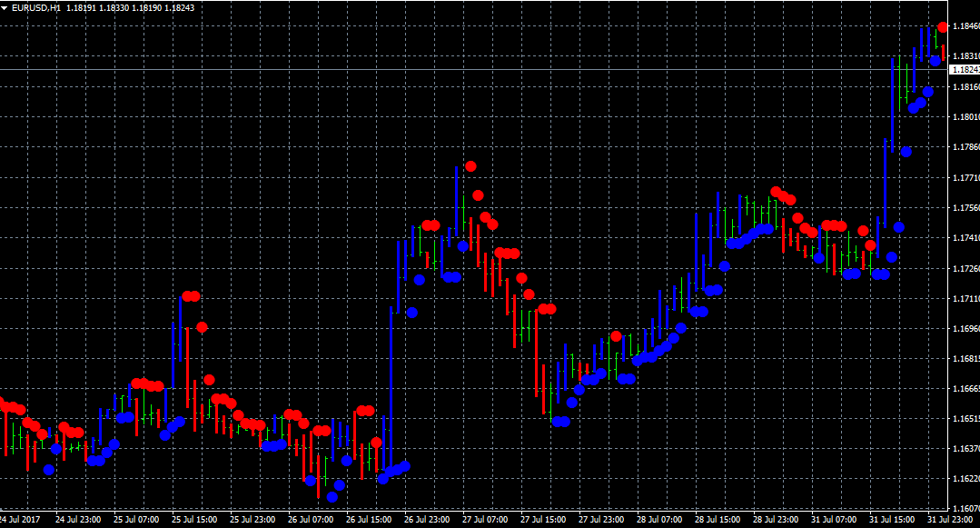Click the 27 Jul 07:00 time label
Screen dimensions: 980x528
486,521
